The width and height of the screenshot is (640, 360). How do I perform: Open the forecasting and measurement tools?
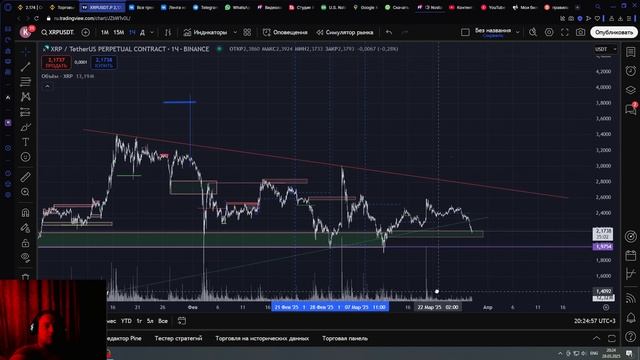pyautogui.click(x=25, y=112)
